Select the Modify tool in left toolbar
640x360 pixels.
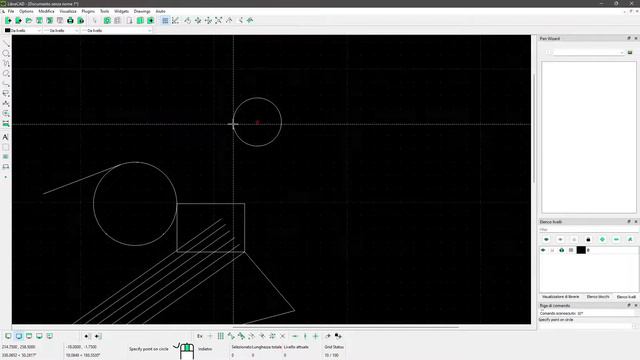coord(6,113)
